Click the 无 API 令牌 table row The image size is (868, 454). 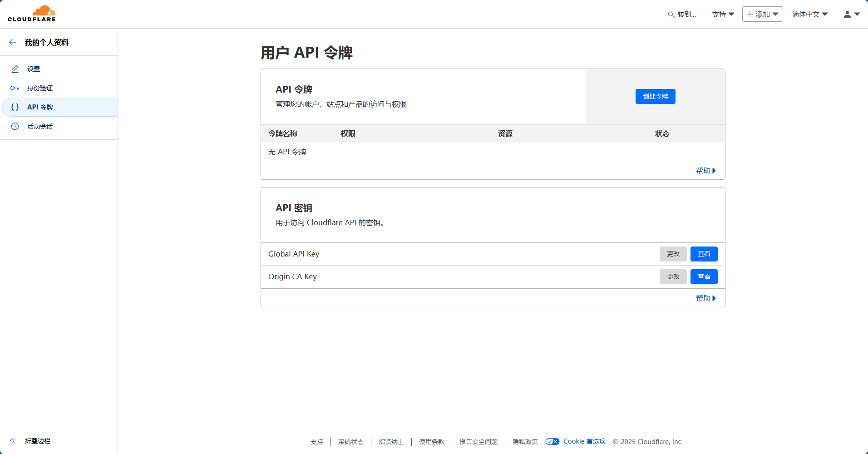(493, 152)
